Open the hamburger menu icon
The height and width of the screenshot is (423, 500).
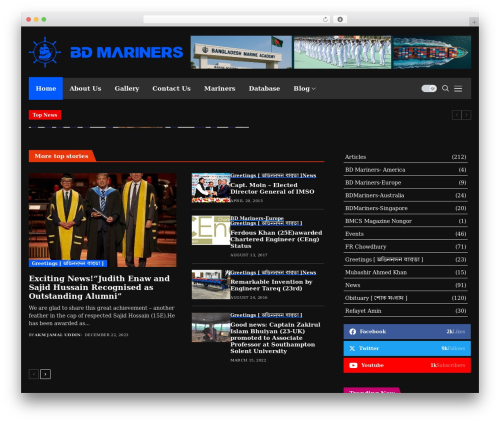458,89
